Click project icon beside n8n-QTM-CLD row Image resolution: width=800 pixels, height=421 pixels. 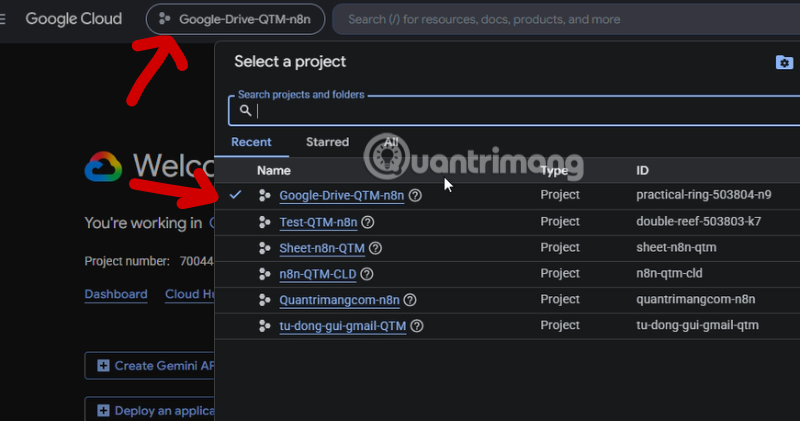264,274
